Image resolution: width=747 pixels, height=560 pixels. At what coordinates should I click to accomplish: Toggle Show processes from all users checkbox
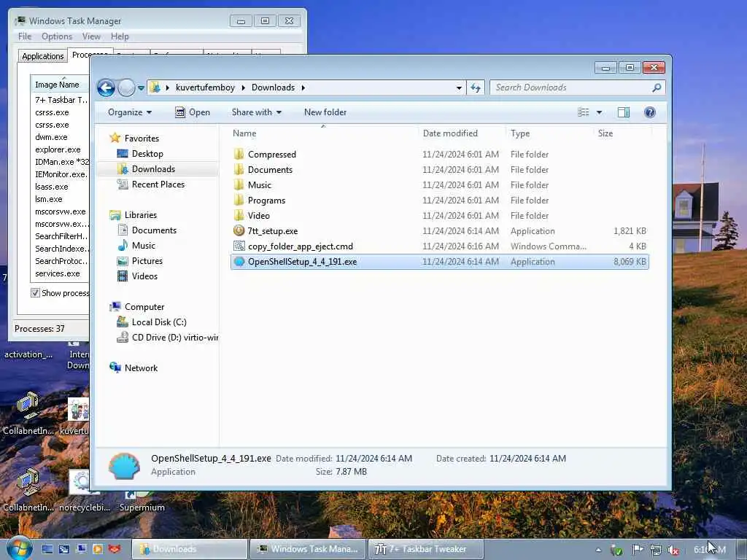[x=35, y=293]
